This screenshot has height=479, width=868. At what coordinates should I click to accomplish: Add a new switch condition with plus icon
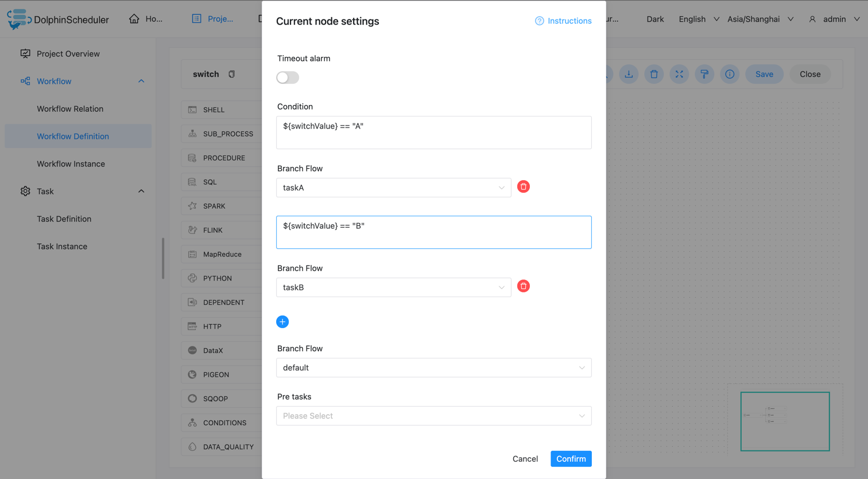tap(282, 322)
